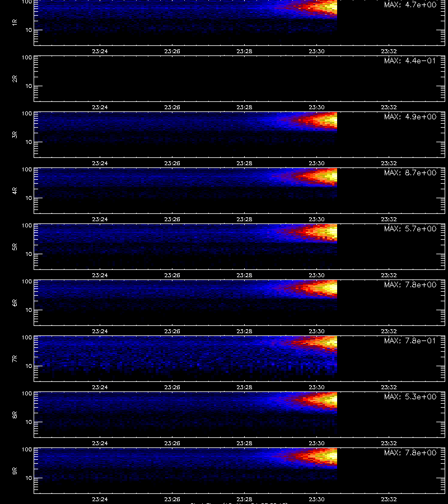Select the MAX: 4.7e+00 readout

click(x=410, y=5)
